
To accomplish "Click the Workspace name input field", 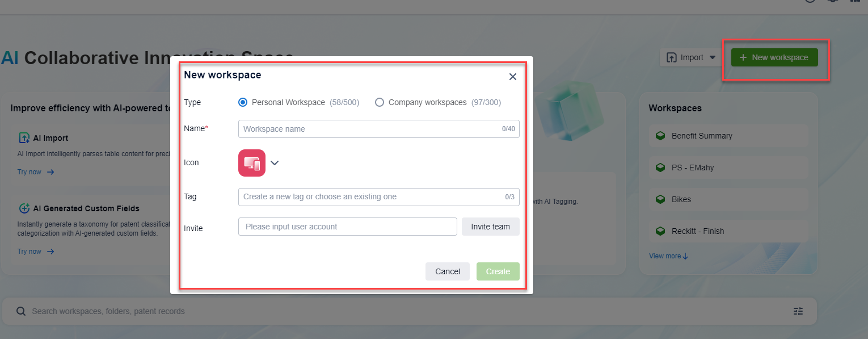I will 369,129.
